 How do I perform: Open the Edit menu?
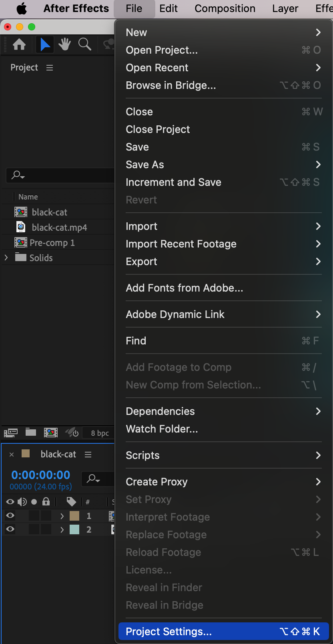click(169, 8)
